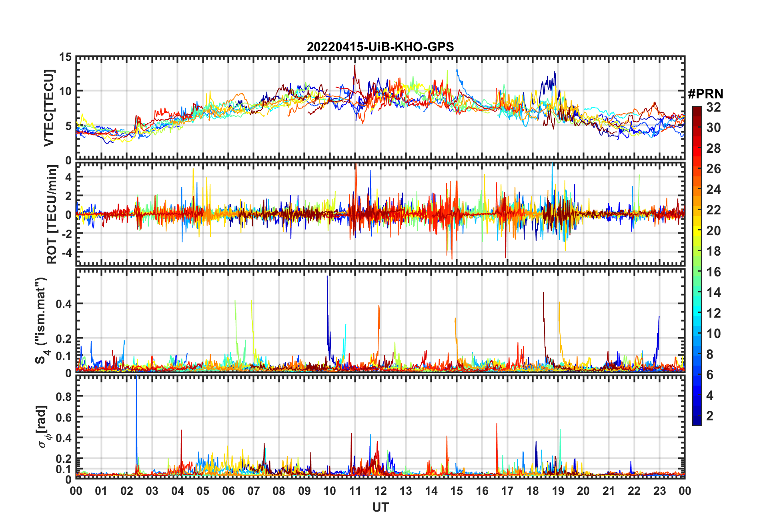This screenshot has height=532, width=761.
Task: Select colorbar tick label 26
Action: [x=713, y=169]
